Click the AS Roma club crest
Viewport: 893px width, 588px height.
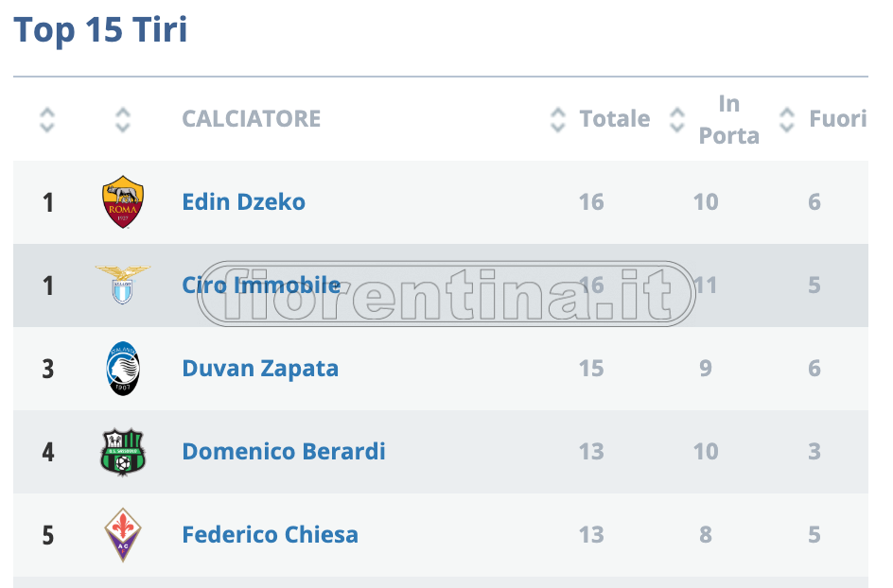122,201
